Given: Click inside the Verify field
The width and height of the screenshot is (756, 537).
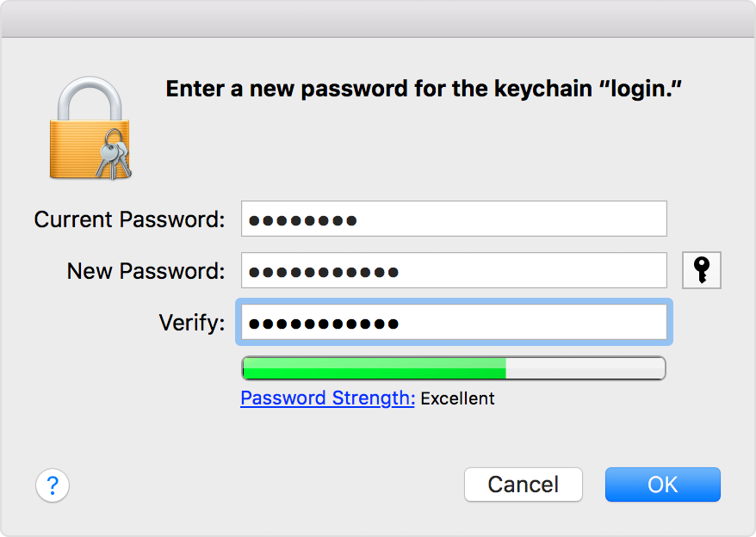Looking at the screenshot, I should (453, 323).
